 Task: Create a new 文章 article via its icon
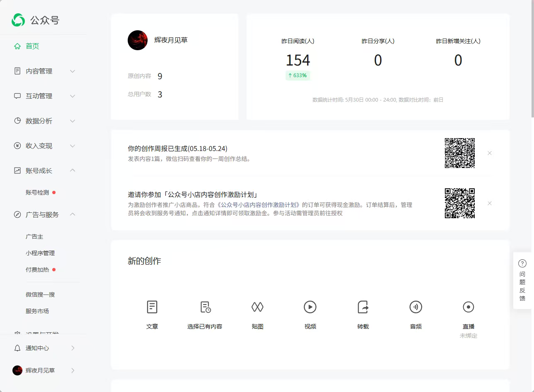[x=152, y=307]
